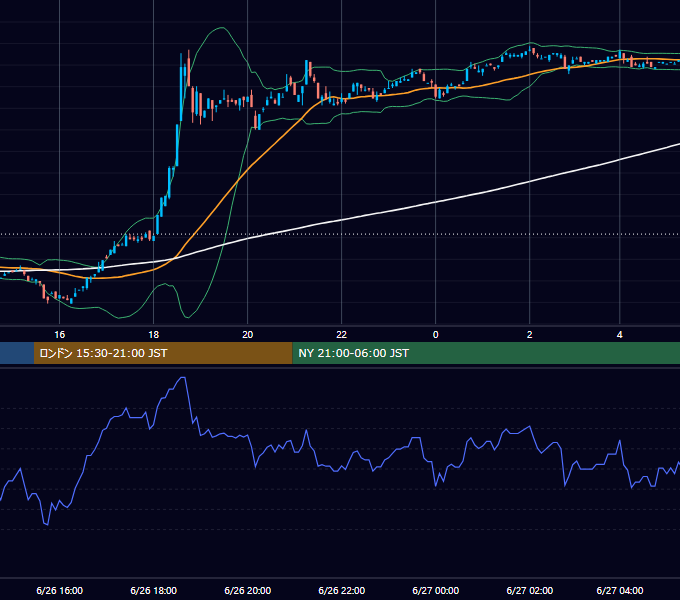
Task: Click the 20 hour label on price chart axis
Action: tap(248, 335)
